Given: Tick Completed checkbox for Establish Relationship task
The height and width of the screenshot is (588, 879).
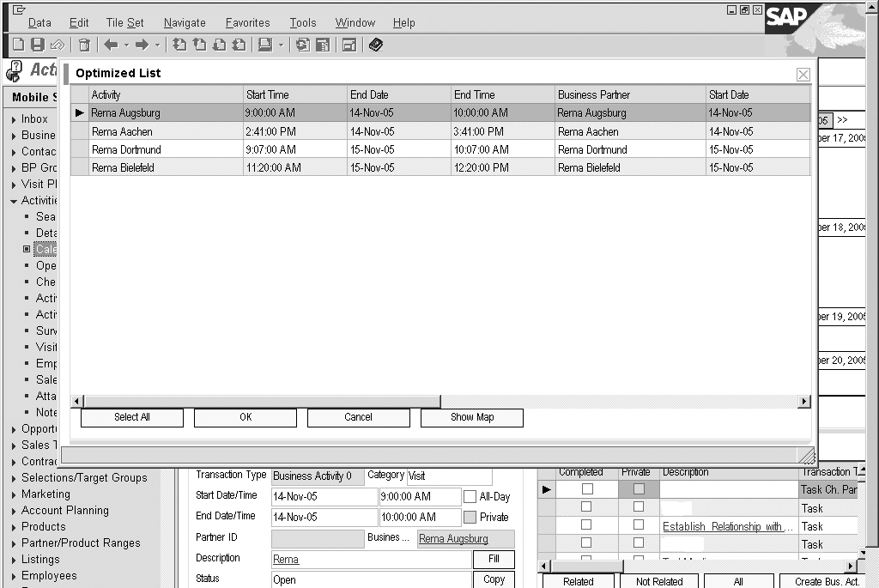Looking at the screenshot, I should [587, 526].
